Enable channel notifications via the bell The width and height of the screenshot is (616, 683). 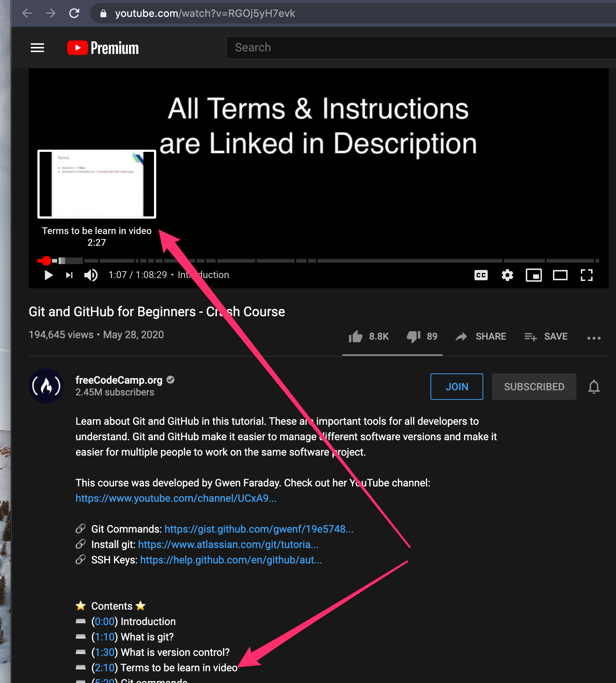(x=594, y=387)
